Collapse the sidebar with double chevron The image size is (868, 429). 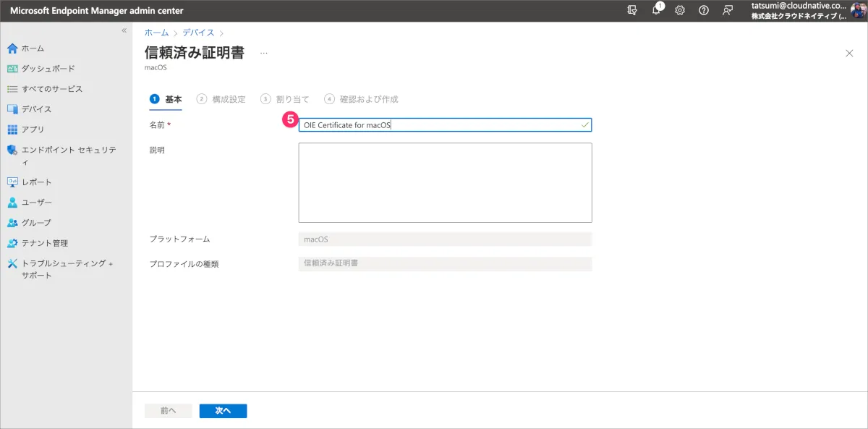click(x=124, y=30)
